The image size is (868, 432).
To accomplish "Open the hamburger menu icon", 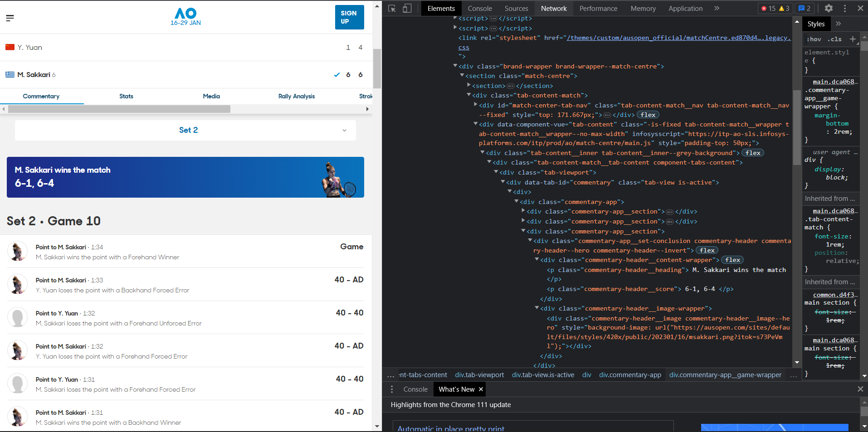I will 10,18.
